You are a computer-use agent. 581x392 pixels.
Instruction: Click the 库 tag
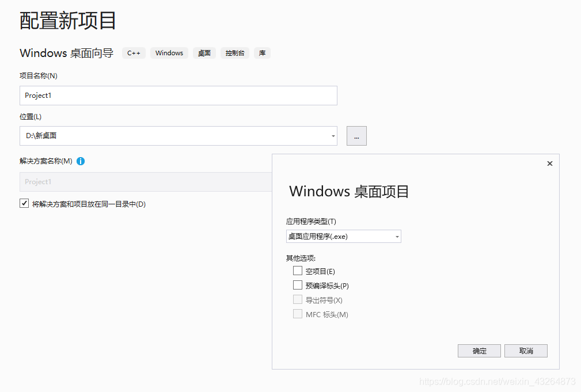pos(263,53)
